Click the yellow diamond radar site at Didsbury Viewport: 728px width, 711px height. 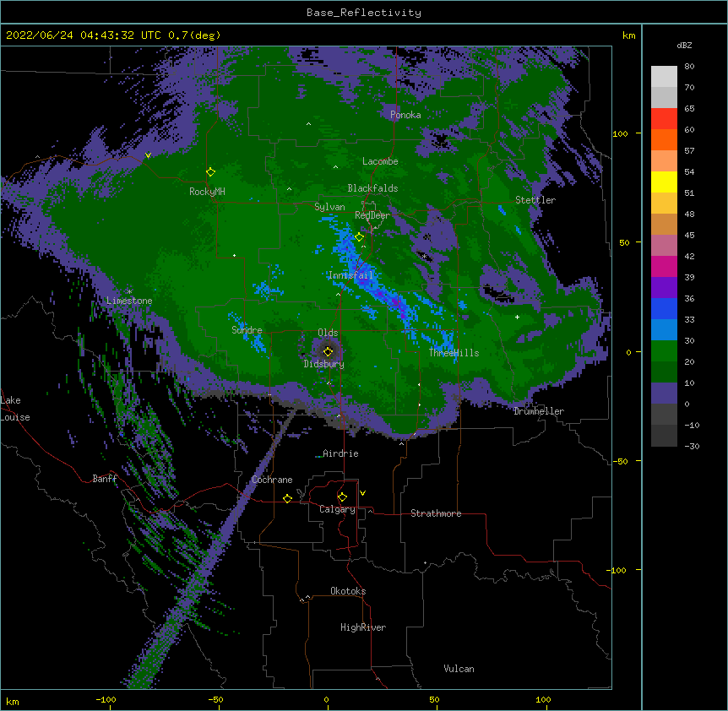[x=329, y=351]
